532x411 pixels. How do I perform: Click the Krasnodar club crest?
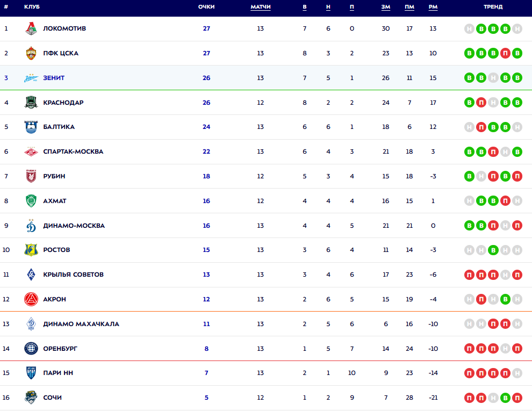pyautogui.click(x=31, y=103)
